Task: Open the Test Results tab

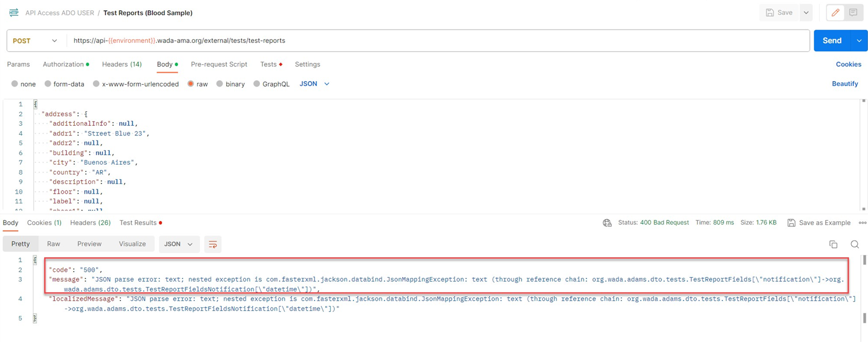Action: click(x=140, y=223)
